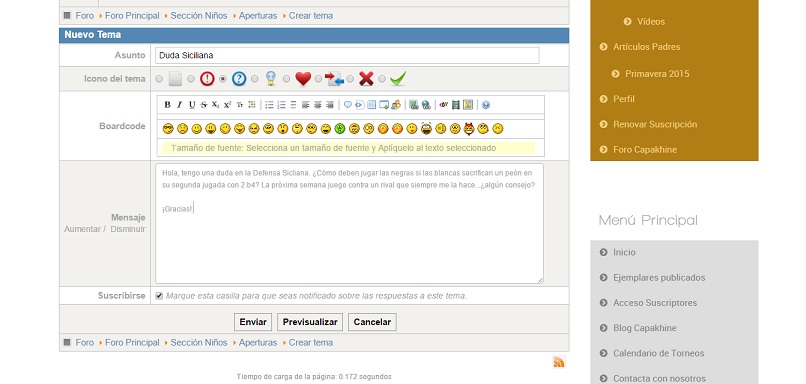
Task: Click inside the Mensaje text area
Action: pyautogui.click(x=350, y=224)
